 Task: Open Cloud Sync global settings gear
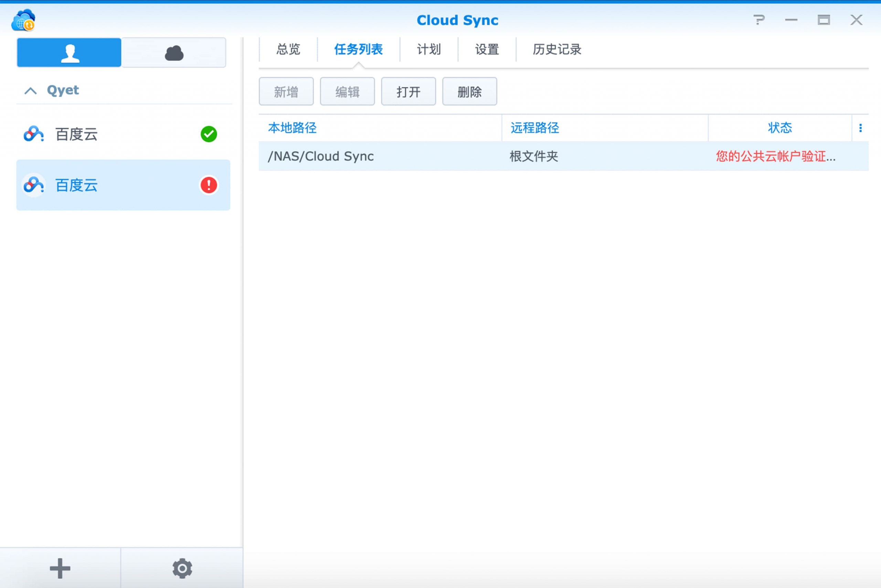182,568
